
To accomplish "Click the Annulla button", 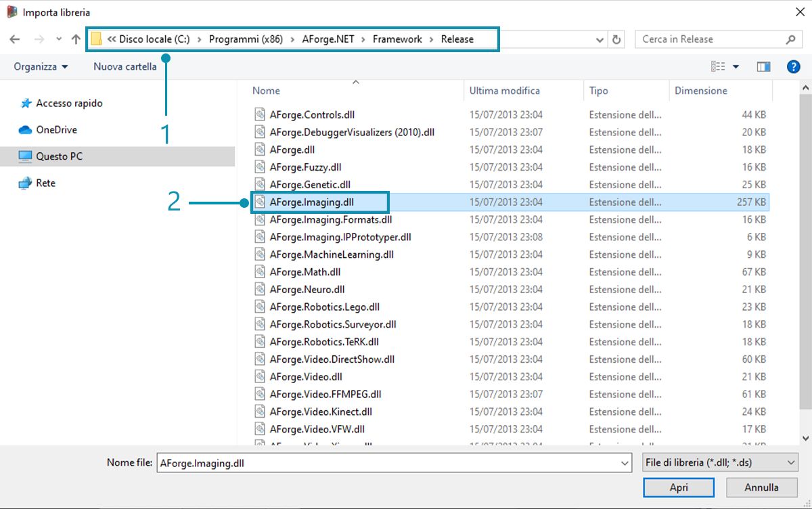I will pos(762,487).
